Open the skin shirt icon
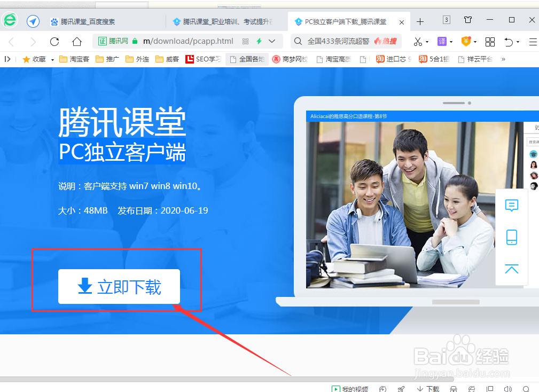The height and width of the screenshot is (392, 539). click(x=468, y=20)
